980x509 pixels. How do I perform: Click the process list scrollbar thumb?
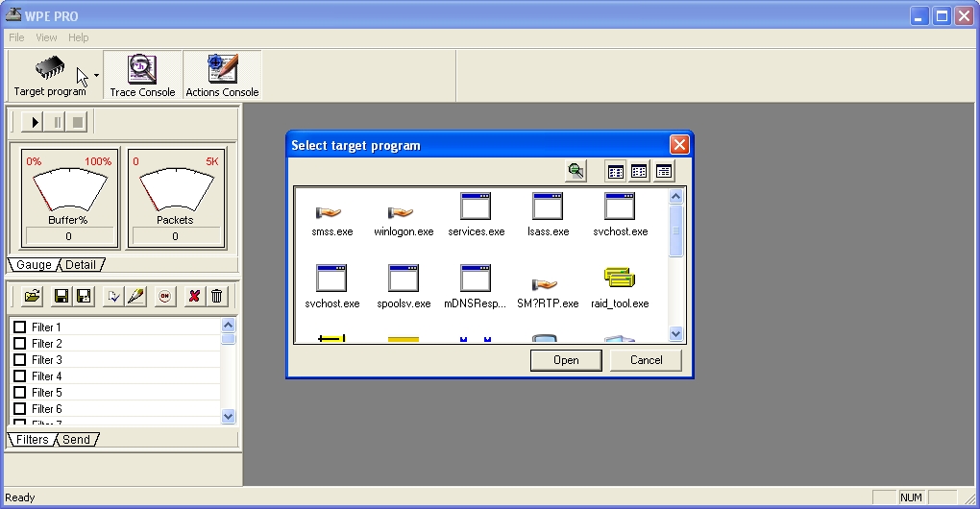click(x=675, y=230)
